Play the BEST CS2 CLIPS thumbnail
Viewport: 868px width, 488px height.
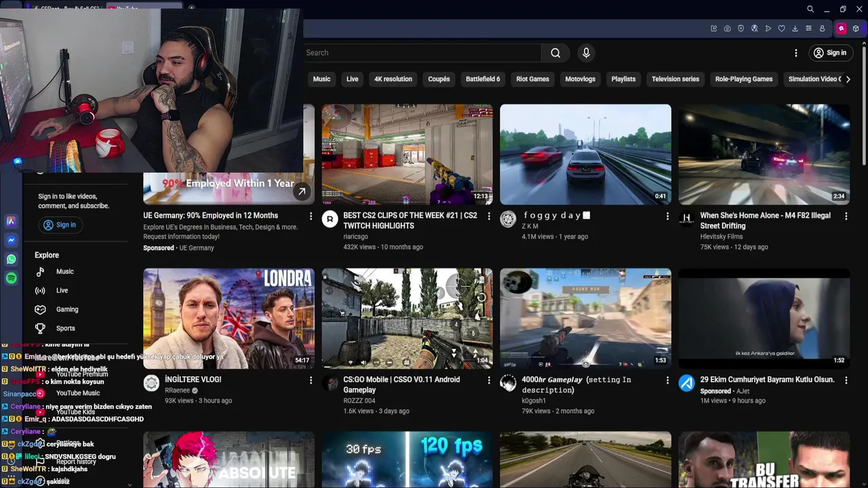[408, 154]
